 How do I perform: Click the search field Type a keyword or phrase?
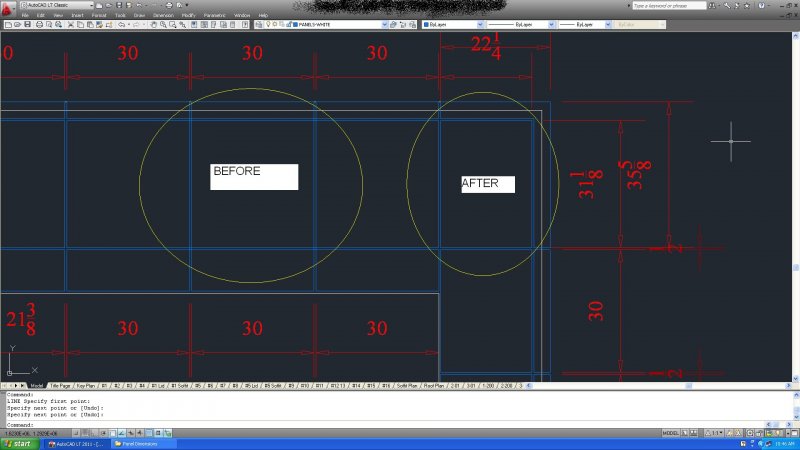669,6
